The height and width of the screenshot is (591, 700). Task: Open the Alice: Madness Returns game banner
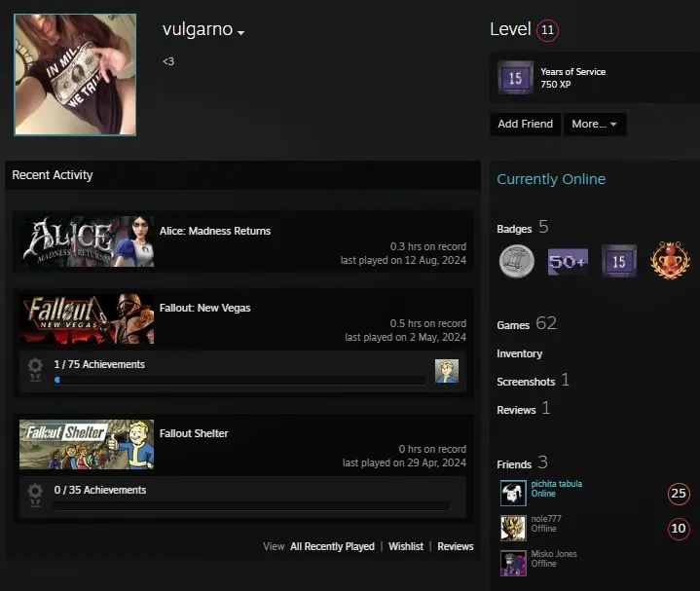pos(87,241)
